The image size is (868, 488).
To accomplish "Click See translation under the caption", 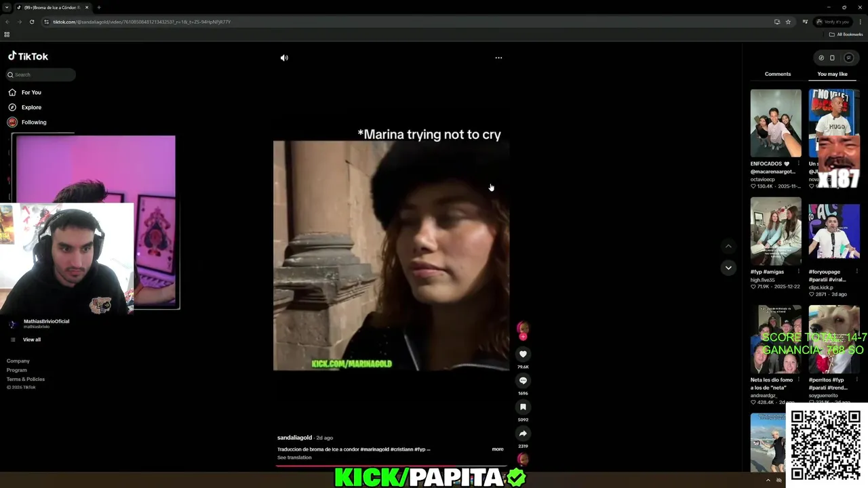I will 294,457.
